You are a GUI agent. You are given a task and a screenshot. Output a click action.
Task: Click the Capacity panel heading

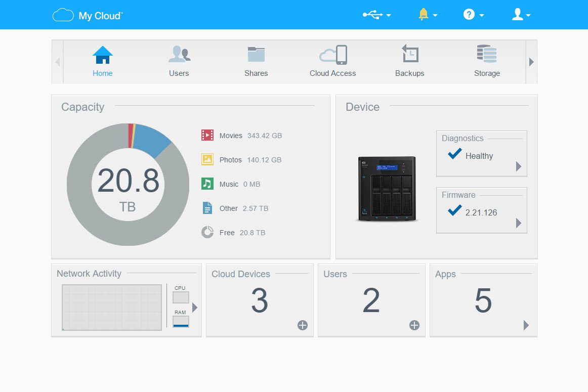click(x=83, y=107)
